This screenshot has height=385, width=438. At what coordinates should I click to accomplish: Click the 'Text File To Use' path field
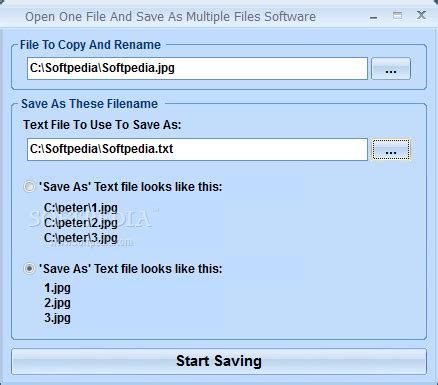(197, 149)
